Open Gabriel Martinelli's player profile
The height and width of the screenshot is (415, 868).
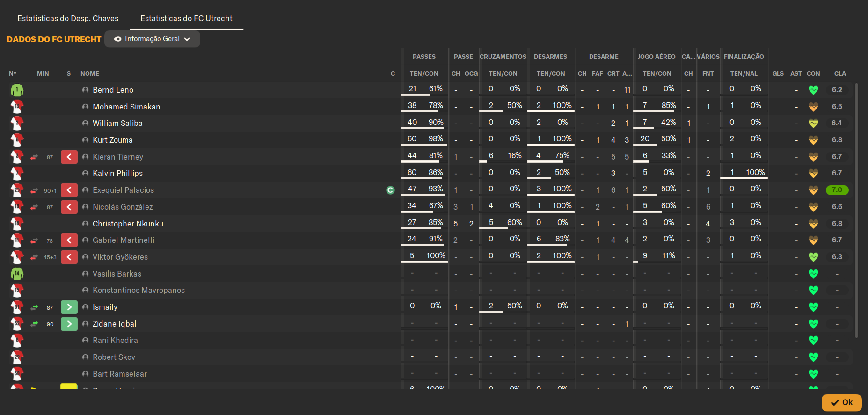point(124,240)
